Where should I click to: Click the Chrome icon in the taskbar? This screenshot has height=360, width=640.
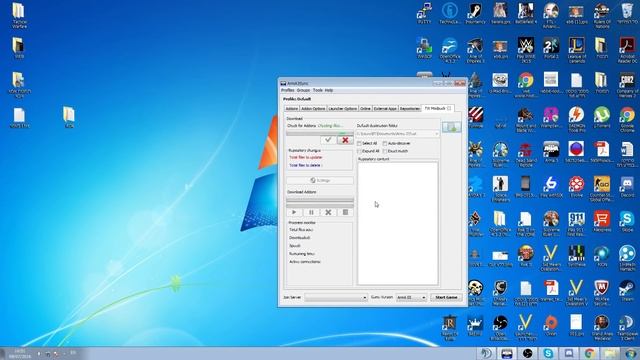(589, 353)
